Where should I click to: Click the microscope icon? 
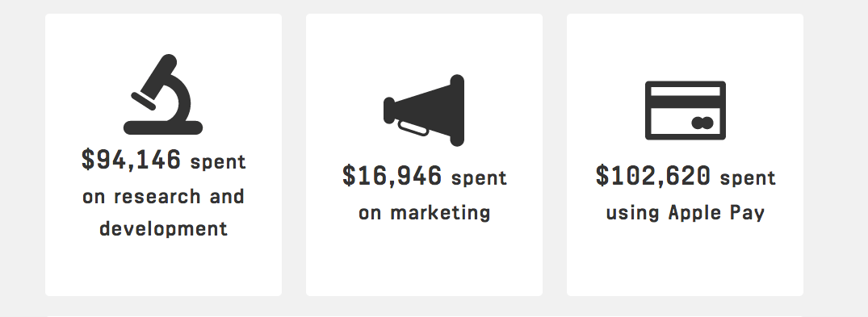coord(163,94)
